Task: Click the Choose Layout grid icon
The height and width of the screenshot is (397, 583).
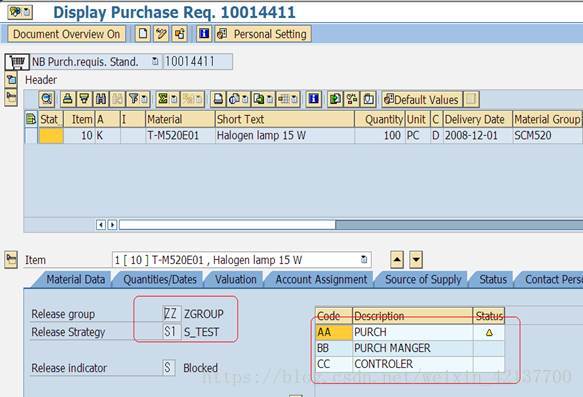Action: coord(283,99)
